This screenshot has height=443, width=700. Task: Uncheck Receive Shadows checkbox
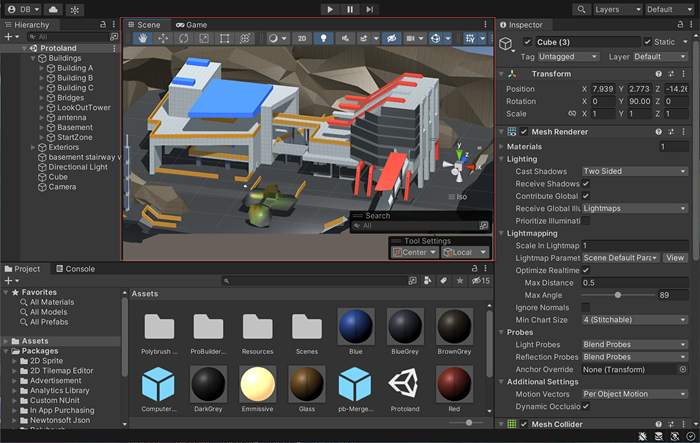[586, 184]
